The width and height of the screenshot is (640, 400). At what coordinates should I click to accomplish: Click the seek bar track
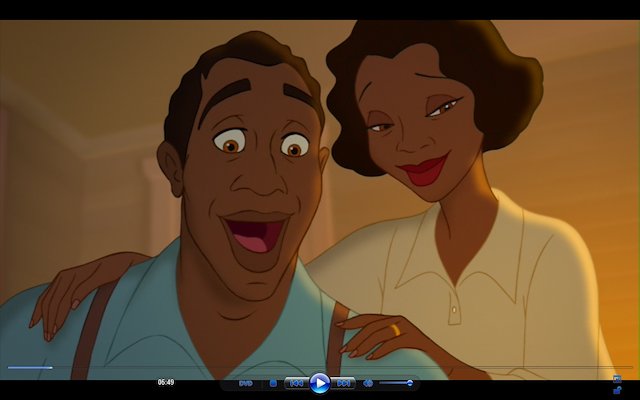(x=320, y=367)
